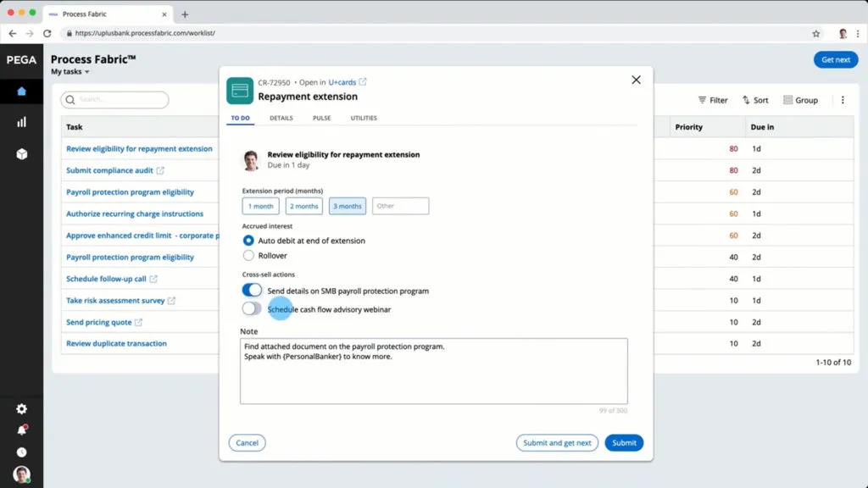Open the browser three-dot menu
This screenshot has height=488, width=868.
point(858,34)
